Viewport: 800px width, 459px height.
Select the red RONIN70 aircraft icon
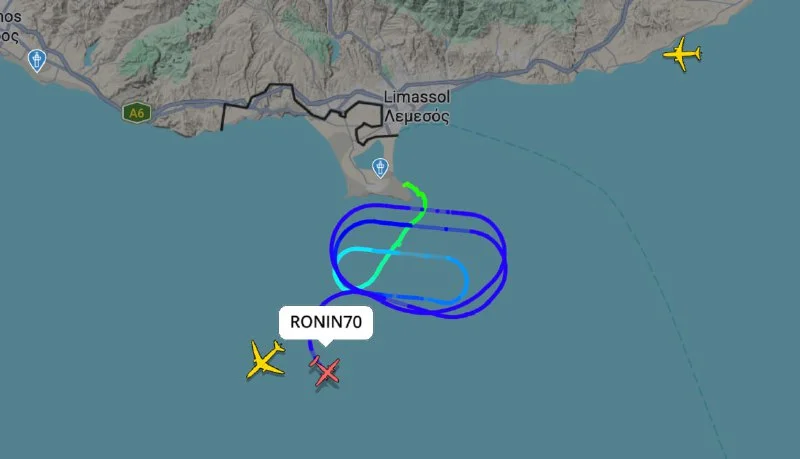point(325,371)
